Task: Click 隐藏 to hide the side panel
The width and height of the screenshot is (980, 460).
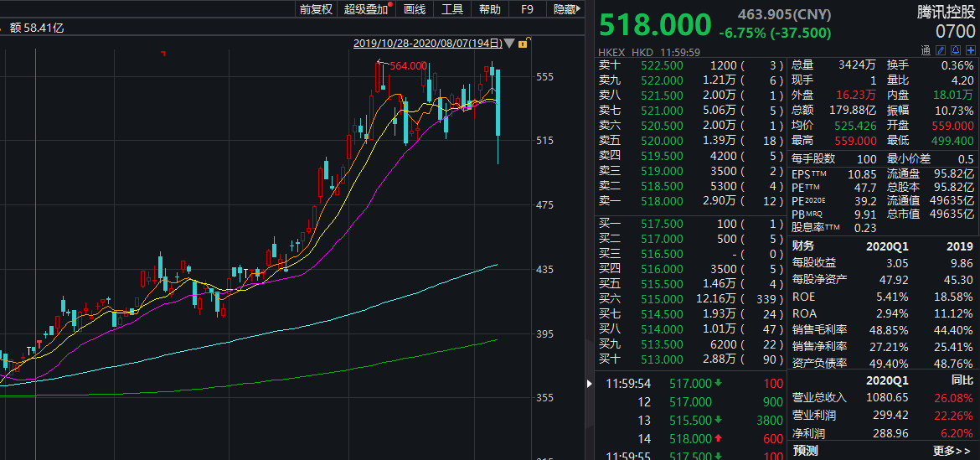Action: pos(565,8)
